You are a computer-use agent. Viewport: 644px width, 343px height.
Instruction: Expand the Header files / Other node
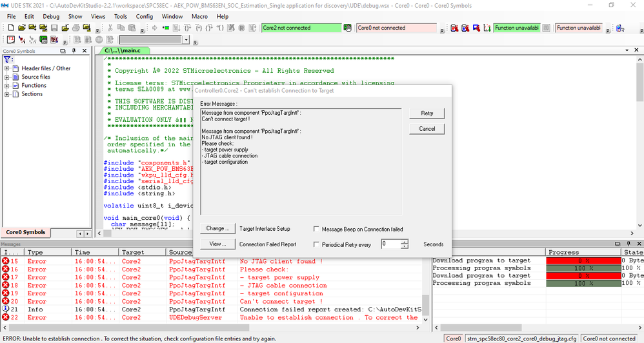click(x=6, y=68)
